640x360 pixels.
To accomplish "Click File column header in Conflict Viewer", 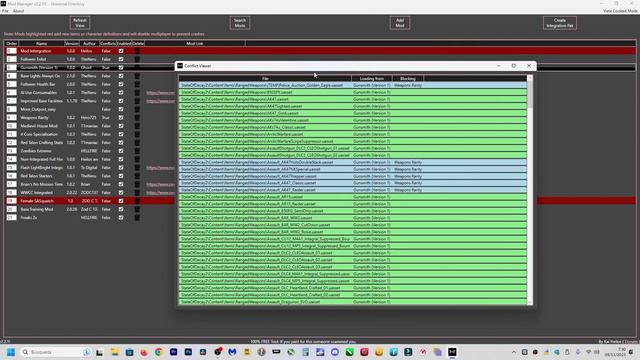I will 265,78.
